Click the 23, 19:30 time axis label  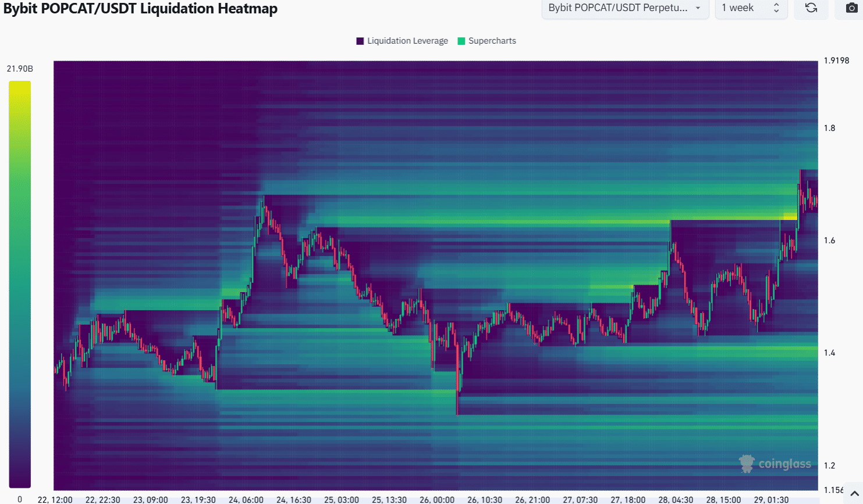coord(198,499)
